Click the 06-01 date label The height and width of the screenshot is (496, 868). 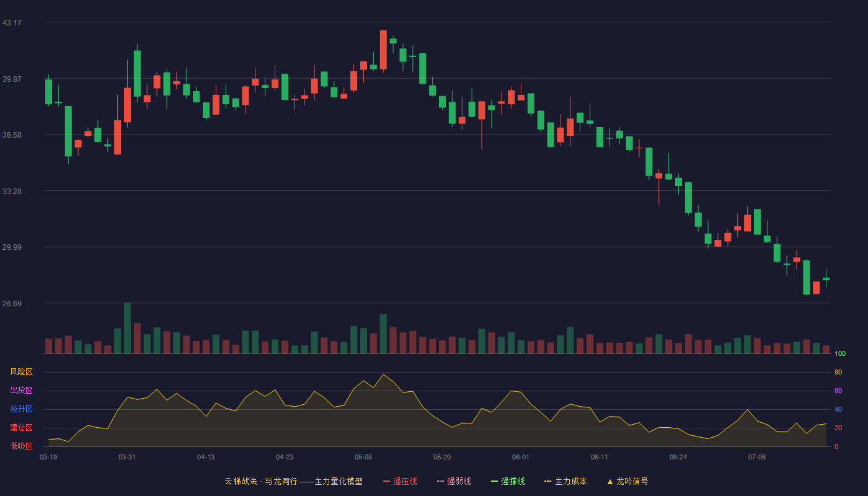tap(521, 457)
